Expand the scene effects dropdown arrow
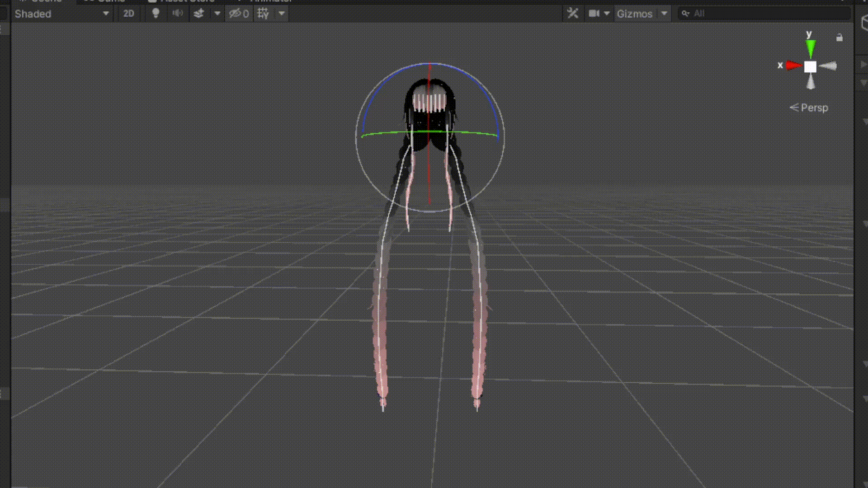The image size is (868, 488). pos(217,14)
